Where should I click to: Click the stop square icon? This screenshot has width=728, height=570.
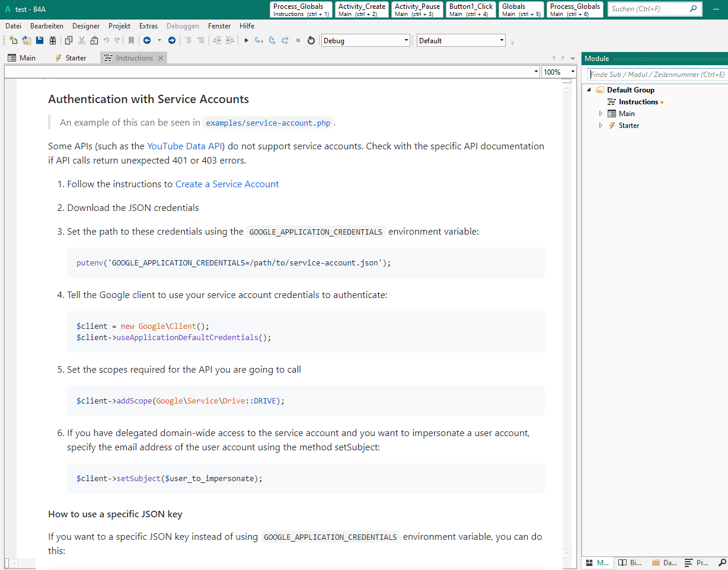point(298,40)
